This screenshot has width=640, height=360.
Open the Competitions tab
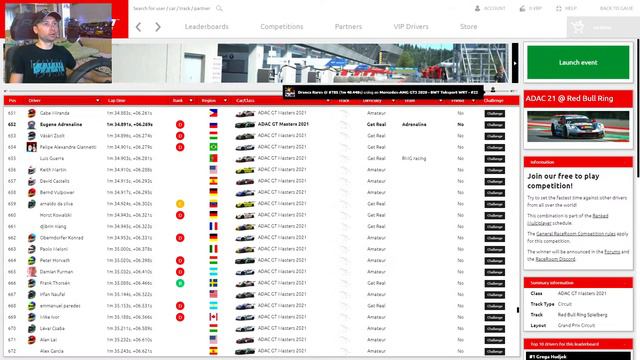[282, 27]
